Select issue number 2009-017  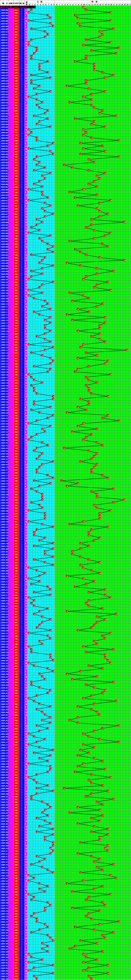(x=5, y=51)
